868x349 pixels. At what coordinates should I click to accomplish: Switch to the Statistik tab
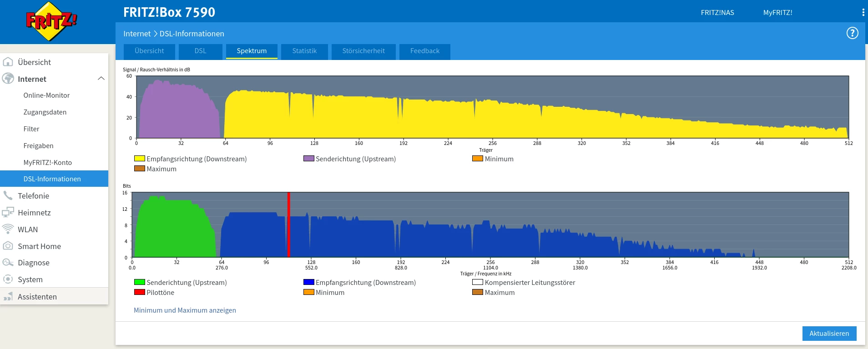click(x=304, y=51)
